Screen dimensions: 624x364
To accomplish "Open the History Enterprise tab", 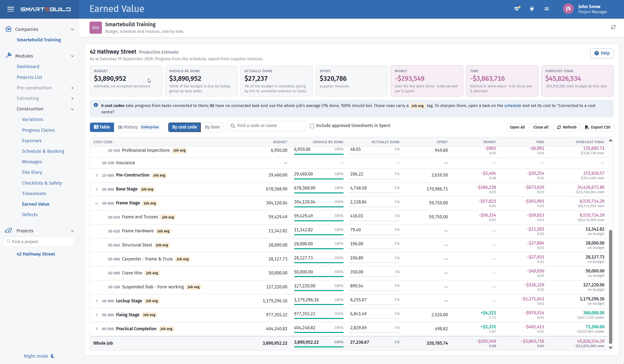I will click(139, 127).
